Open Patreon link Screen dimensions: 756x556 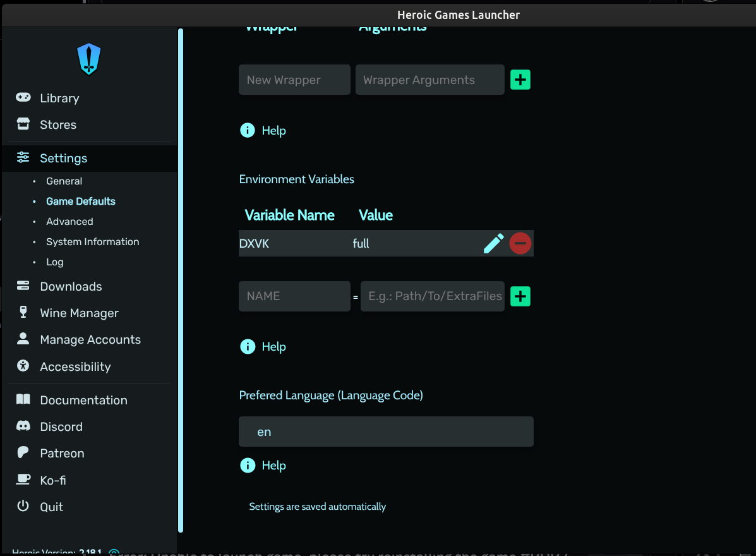(x=62, y=453)
